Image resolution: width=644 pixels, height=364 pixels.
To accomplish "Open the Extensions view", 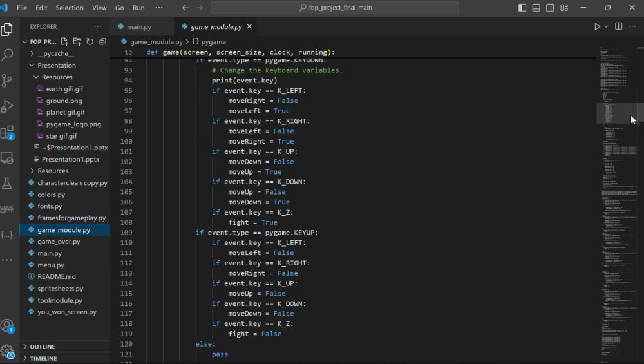I will click(7, 132).
